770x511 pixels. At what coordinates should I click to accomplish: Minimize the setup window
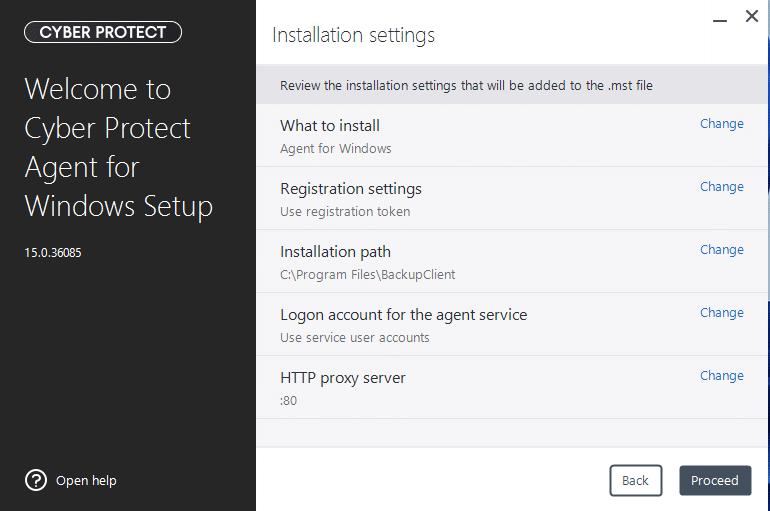[719, 18]
